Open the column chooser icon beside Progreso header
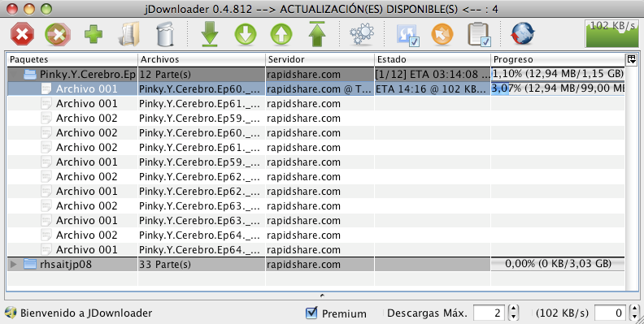 [631, 59]
